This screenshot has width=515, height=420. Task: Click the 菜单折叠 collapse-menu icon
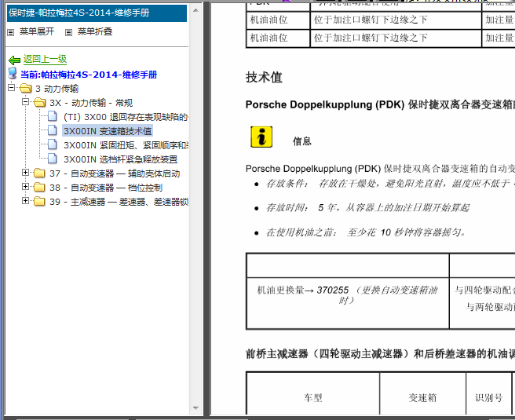68,32
